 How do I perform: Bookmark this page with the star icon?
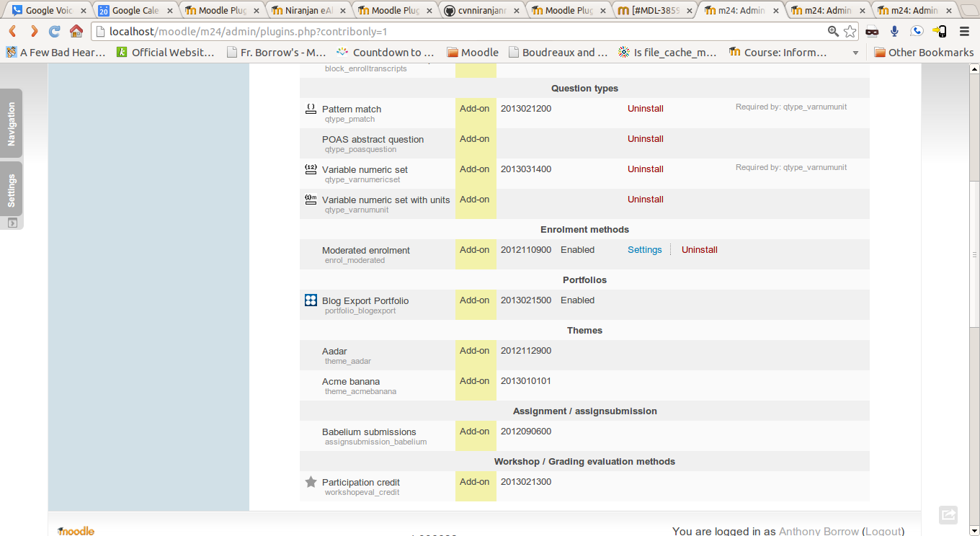click(x=850, y=32)
